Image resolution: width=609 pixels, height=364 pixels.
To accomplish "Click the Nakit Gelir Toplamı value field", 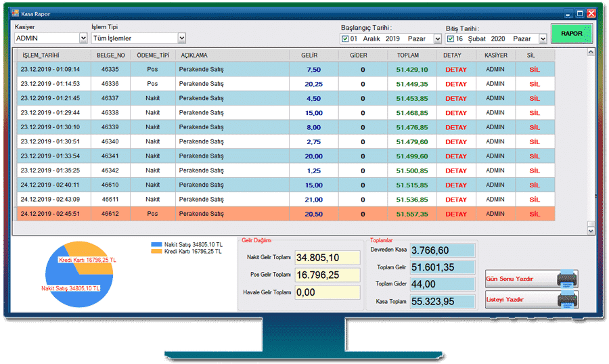I will click(328, 257).
